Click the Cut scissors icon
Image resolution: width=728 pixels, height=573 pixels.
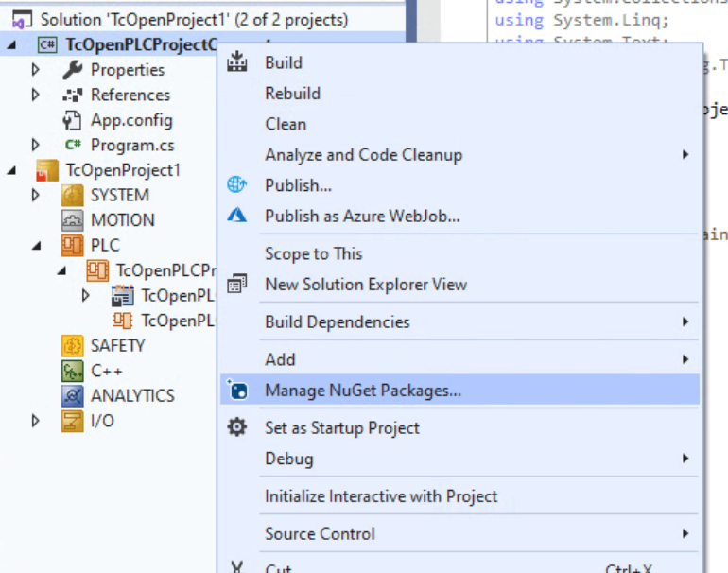(x=236, y=567)
